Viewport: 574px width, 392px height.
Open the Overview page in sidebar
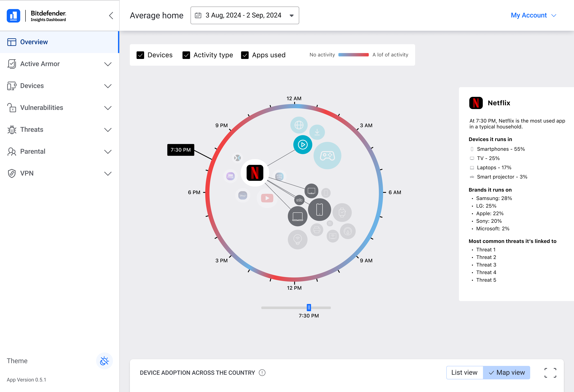pos(60,42)
